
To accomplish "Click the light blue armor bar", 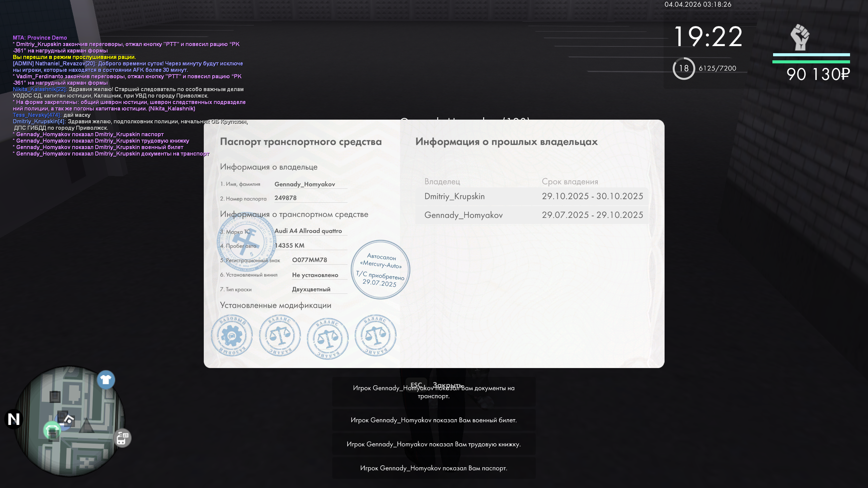I will pos(811,55).
